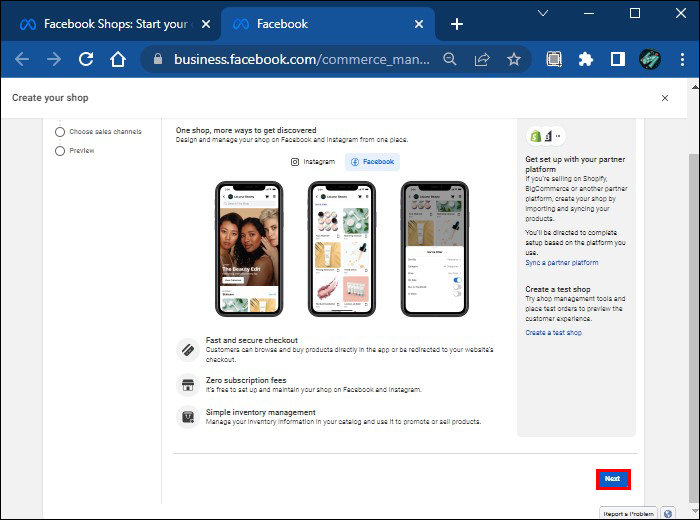
Task: Select the Choose sales channels step
Action: pyautogui.click(x=98, y=132)
